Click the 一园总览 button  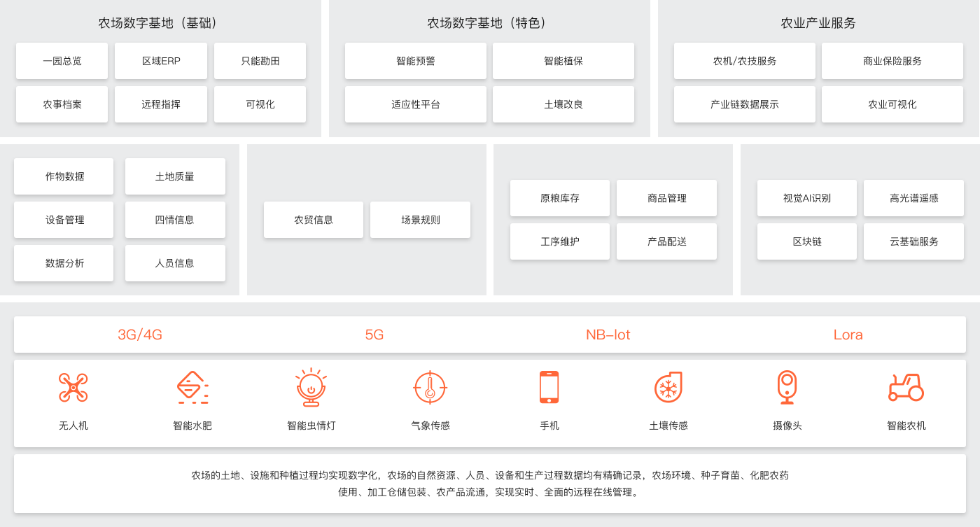tap(62, 61)
